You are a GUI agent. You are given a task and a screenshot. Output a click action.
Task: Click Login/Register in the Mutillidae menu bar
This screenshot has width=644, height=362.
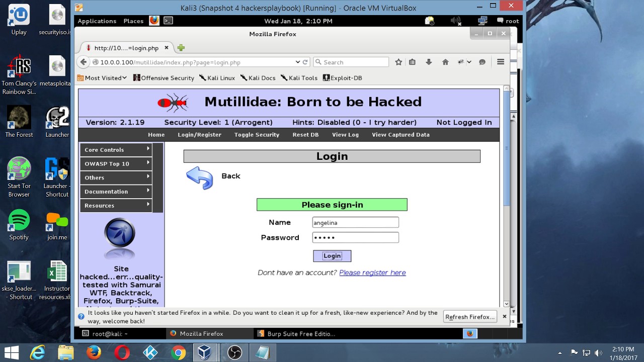click(x=199, y=135)
